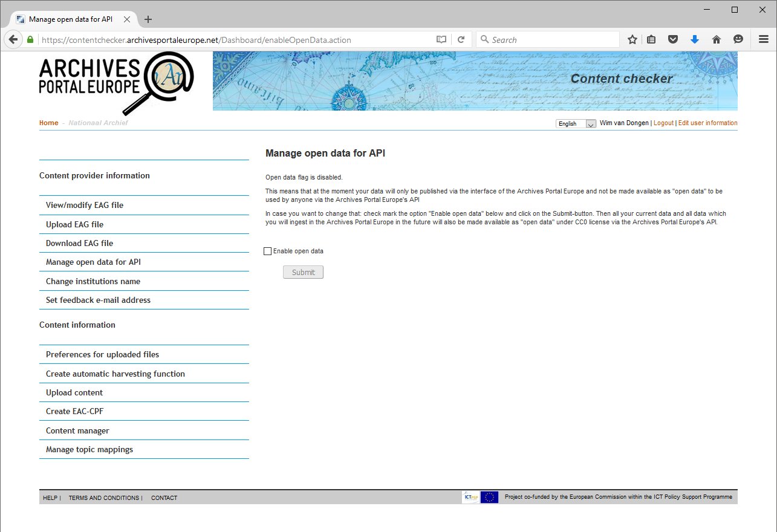Open TERMS AND CONDITIONS footer link
This screenshot has height=532, width=777.
[x=103, y=498]
